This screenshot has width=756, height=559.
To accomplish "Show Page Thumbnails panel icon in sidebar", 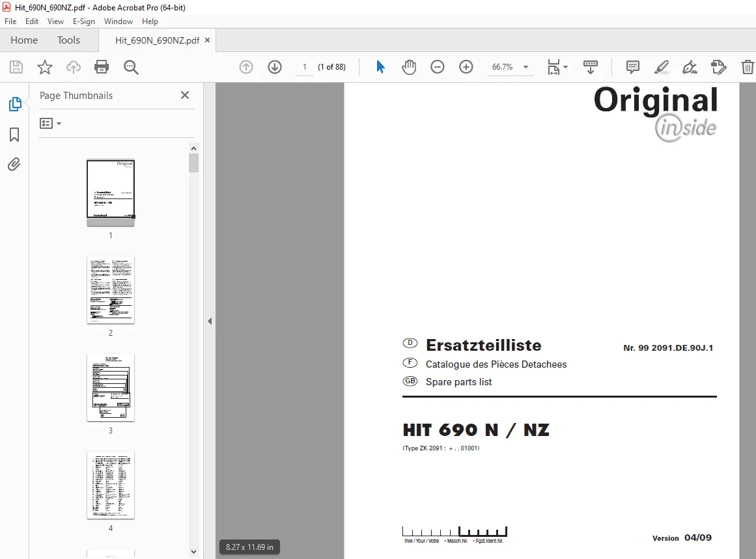I will tap(15, 103).
